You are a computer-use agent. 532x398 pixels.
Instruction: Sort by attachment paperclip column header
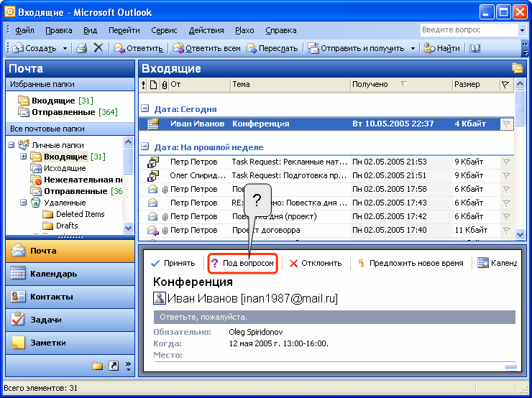[164, 85]
